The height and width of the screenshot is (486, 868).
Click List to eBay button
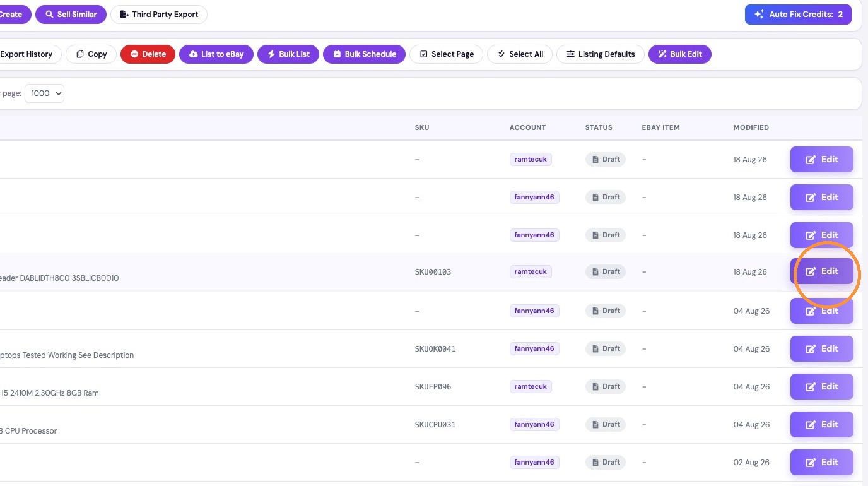click(216, 54)
